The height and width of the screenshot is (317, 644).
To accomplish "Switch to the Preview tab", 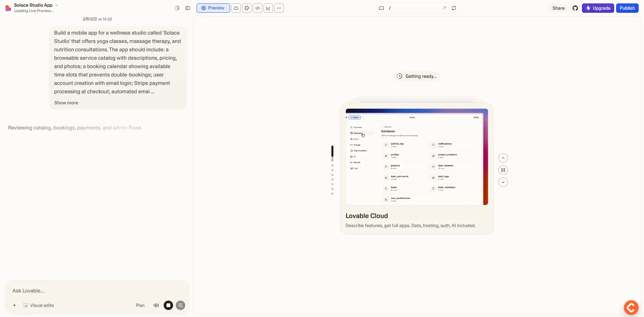I will click(213, 8).
